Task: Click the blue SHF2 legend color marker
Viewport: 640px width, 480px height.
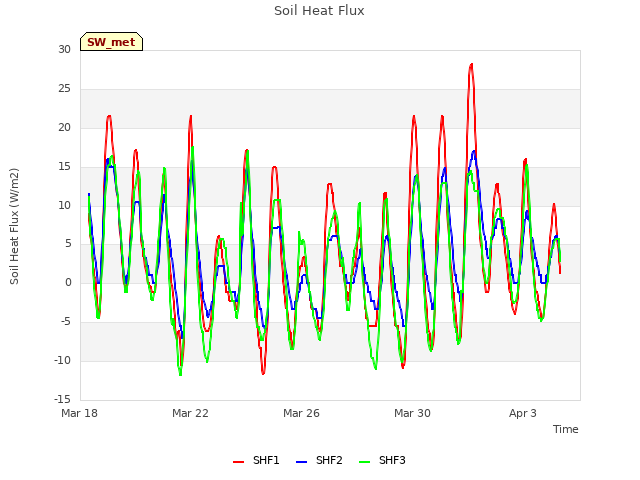Action: tap(301, 462)
